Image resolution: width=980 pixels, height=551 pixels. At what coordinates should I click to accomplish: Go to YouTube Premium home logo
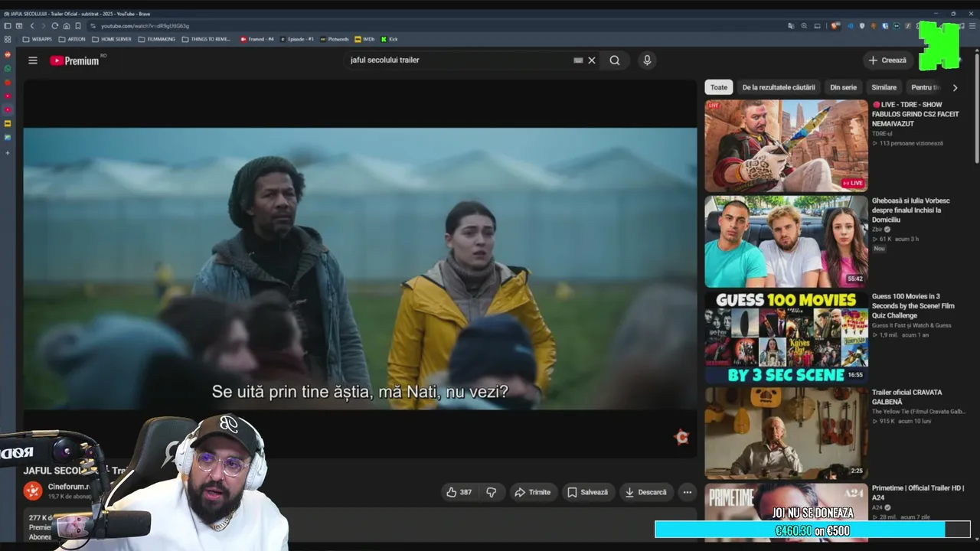tap(75, 60)
